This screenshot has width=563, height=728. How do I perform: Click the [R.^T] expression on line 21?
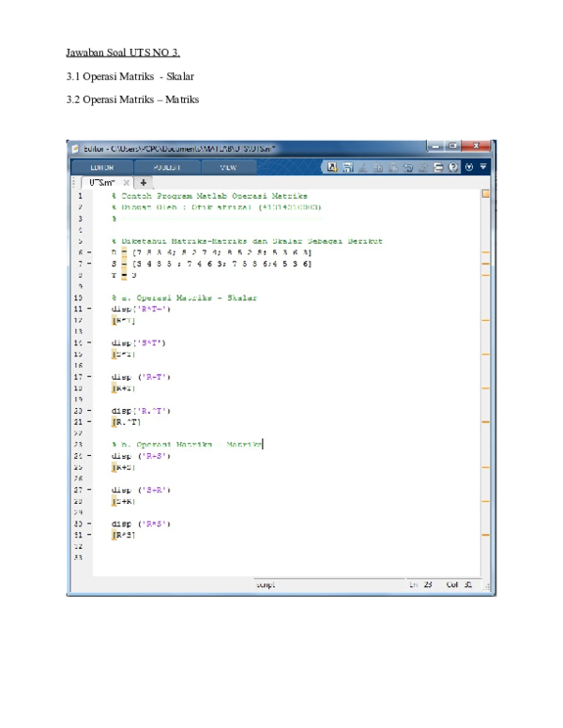pyautogui.click(x=126, y=422)
